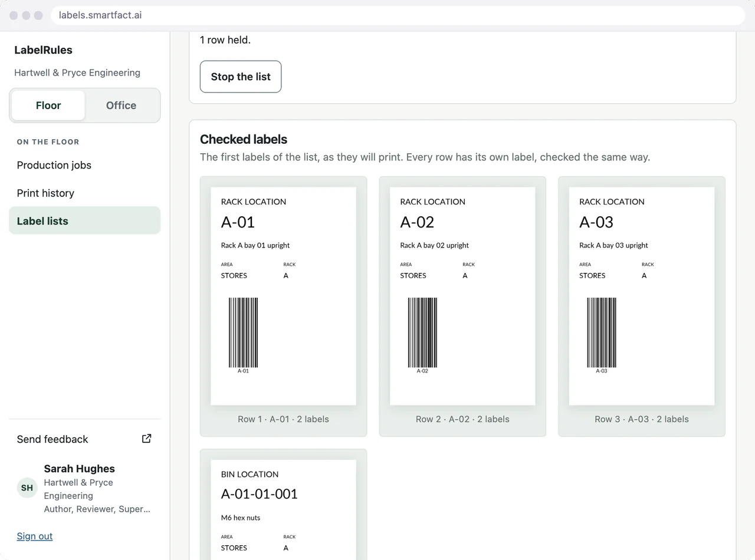
Task: Click caption 'Row 1 · A-01 · 2 labels'
Action: [x=283, y=419]
